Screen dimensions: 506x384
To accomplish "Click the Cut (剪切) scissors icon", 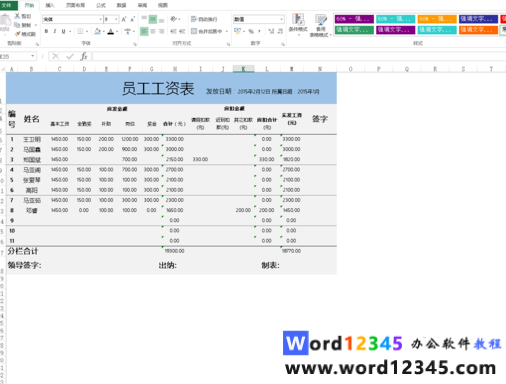I will tap(17, 16).
